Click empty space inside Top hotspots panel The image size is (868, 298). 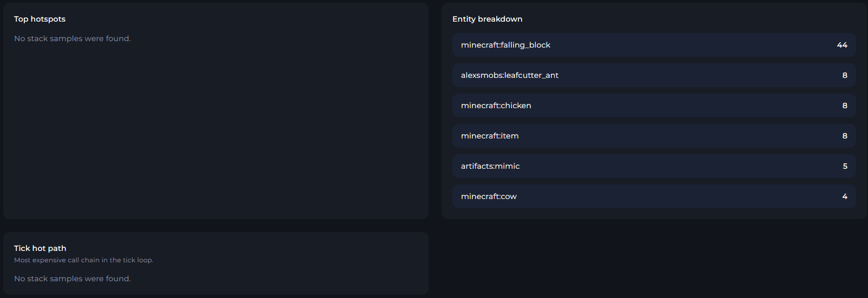pyautogui.click(x=216, y=135)
